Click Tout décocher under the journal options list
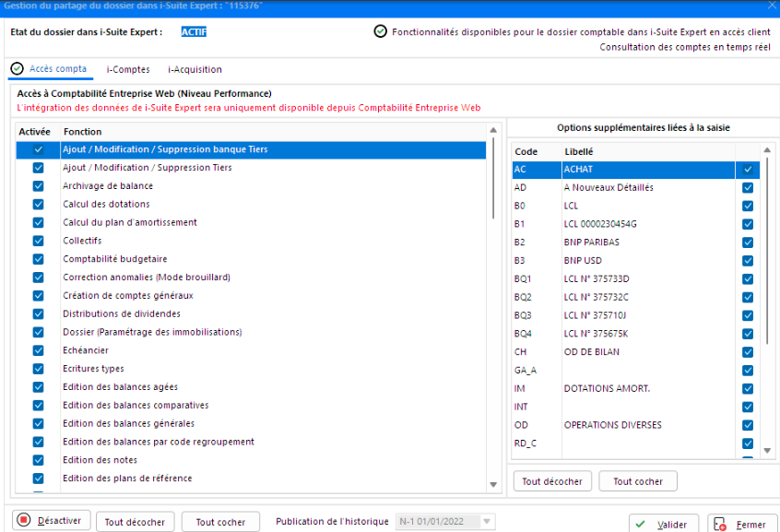 click(x=552, y=481)
